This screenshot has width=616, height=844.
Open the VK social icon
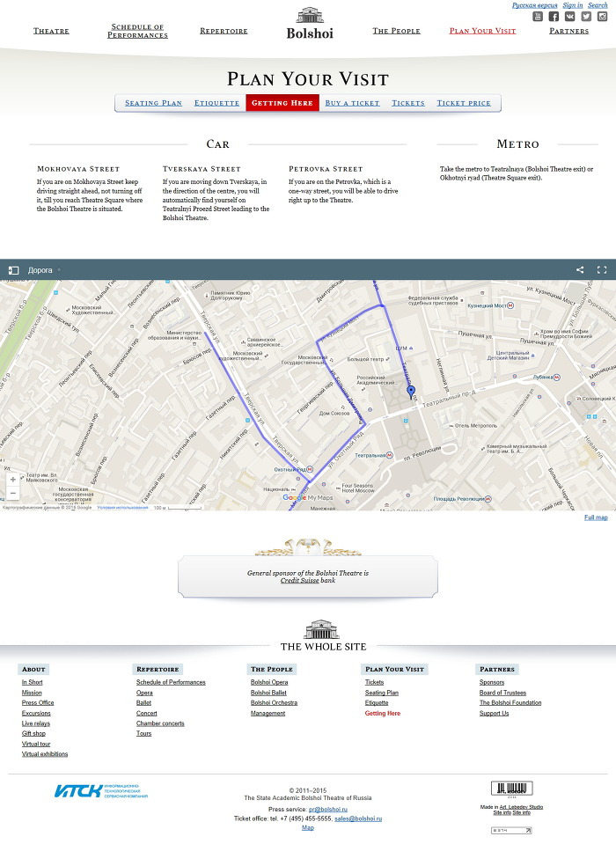pos(569,17)
